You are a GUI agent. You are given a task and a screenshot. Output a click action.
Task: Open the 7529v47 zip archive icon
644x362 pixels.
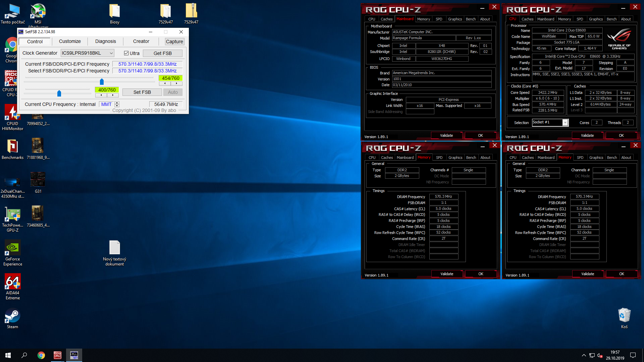tap(191, 14)
